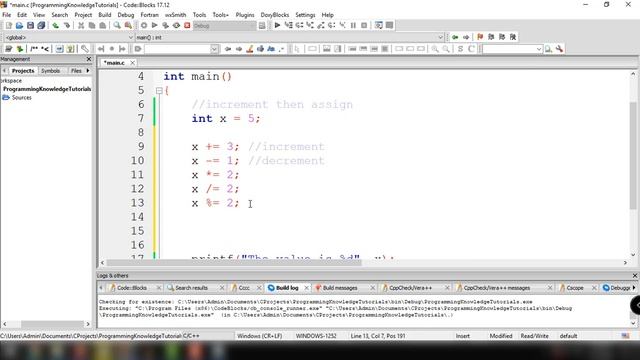Screen dimensions: 640x360
Task: Click the Rebuild icon
Action: tap(176, 25)
